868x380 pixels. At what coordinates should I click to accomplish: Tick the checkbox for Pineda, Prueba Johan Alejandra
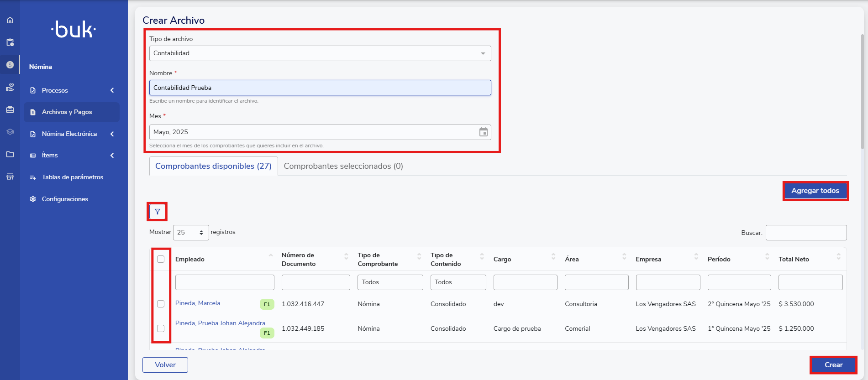coord(161,328)
